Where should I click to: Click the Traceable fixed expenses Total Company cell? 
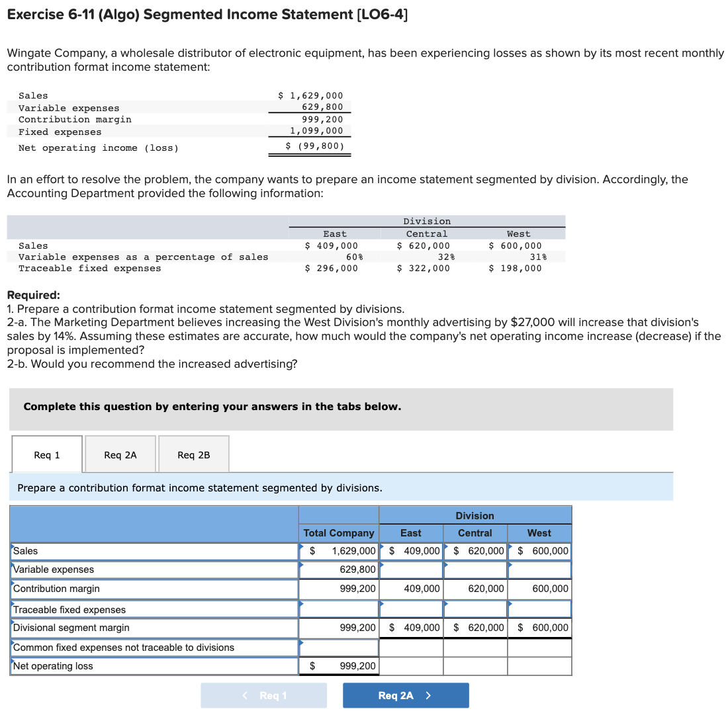tap(338, 608)
